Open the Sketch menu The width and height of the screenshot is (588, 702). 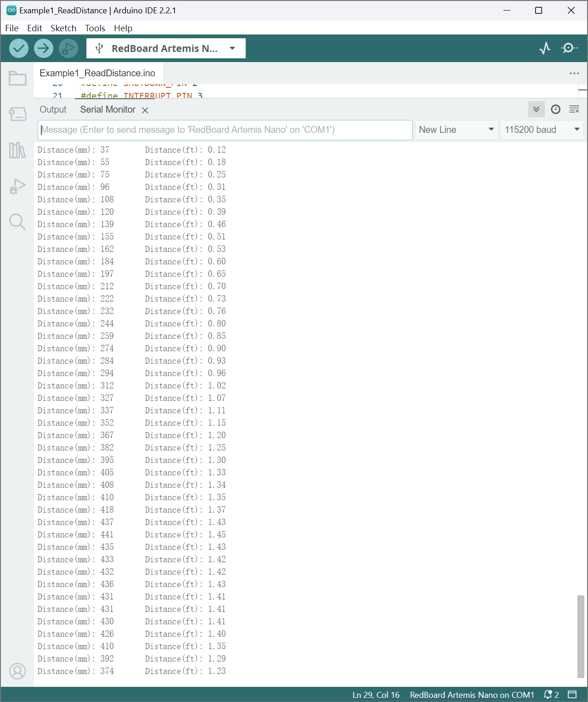(63, 28)
